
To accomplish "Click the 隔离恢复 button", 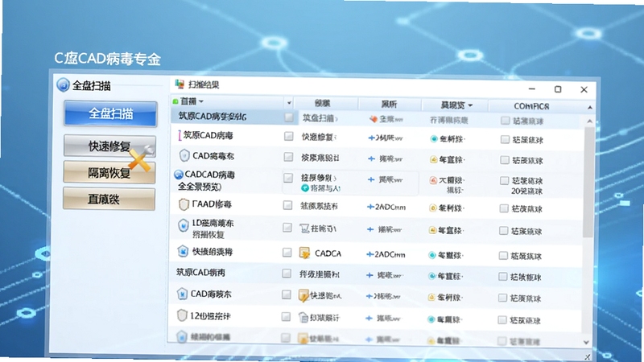I will 109,172.
